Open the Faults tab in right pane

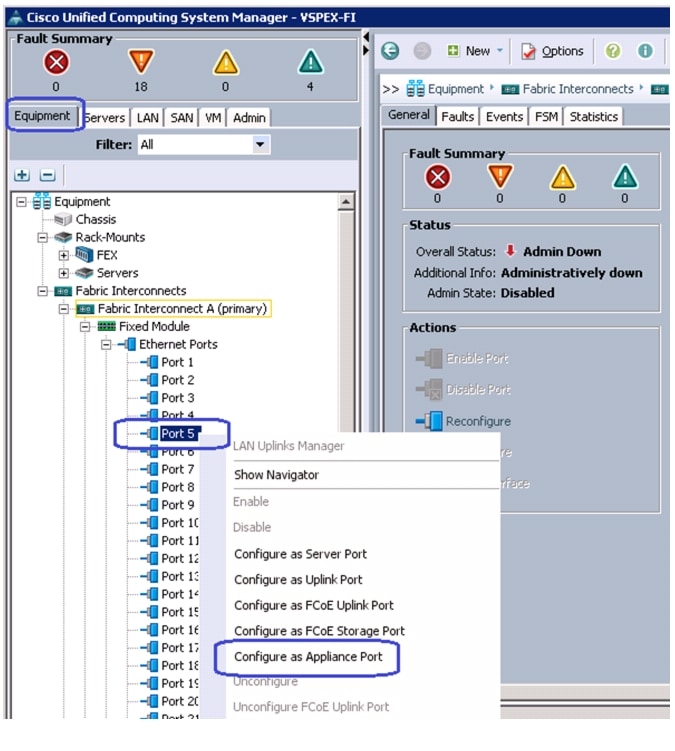[x=458, y=116]
